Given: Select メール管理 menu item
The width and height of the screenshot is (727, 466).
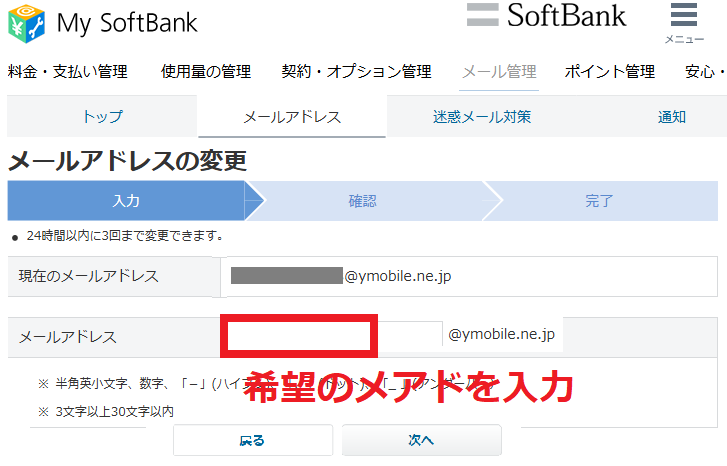Looking at the screenshot, I should (x=499, y=72).
